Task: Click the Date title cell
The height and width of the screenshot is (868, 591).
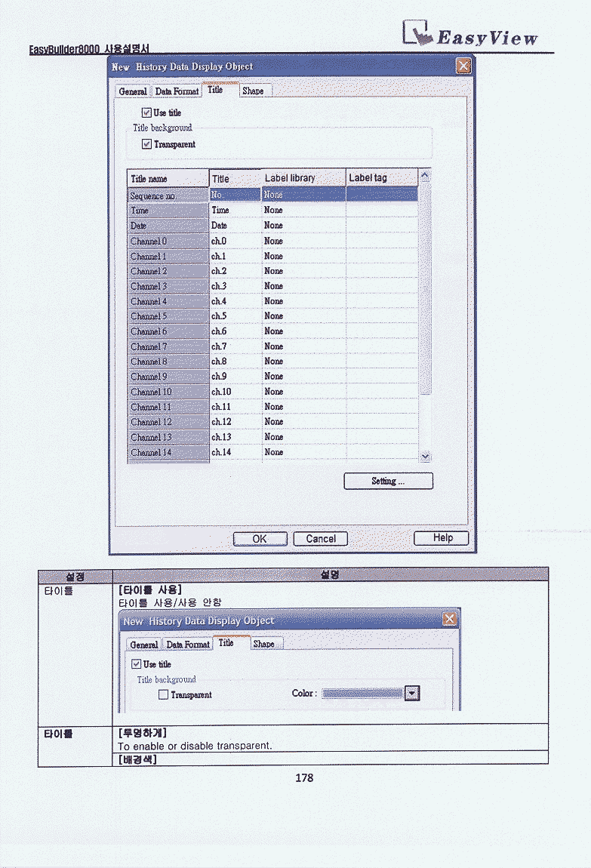Action: (235, 226)
